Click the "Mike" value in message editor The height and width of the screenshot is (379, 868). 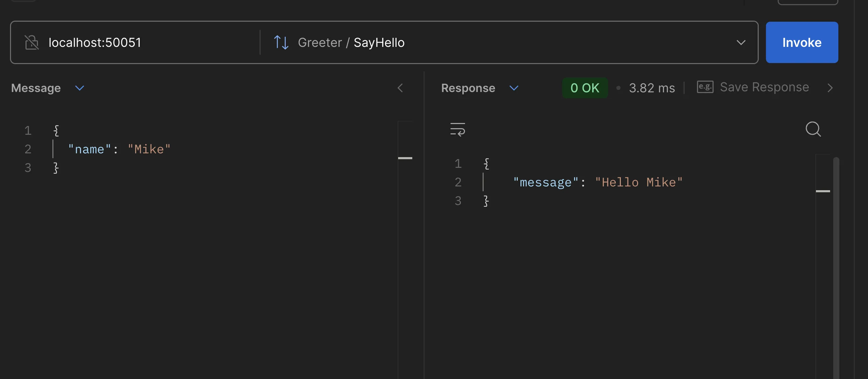pos(149,149)
